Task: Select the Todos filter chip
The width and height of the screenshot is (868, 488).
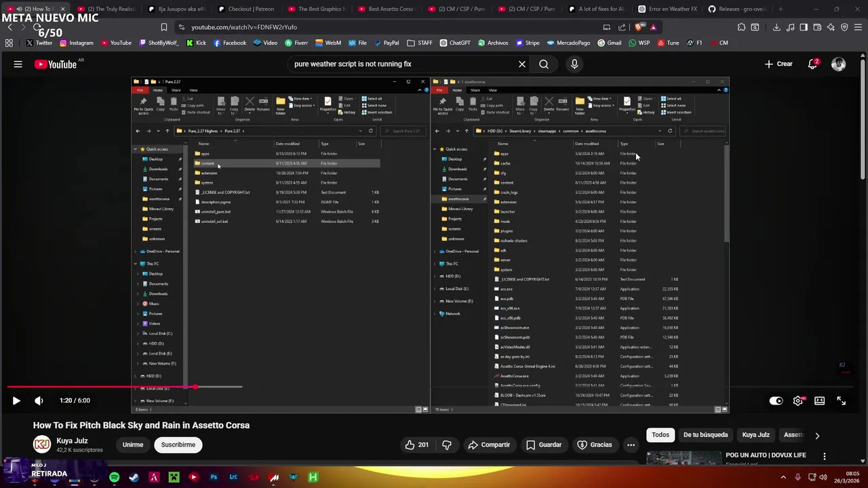Action: click(660, 435)
